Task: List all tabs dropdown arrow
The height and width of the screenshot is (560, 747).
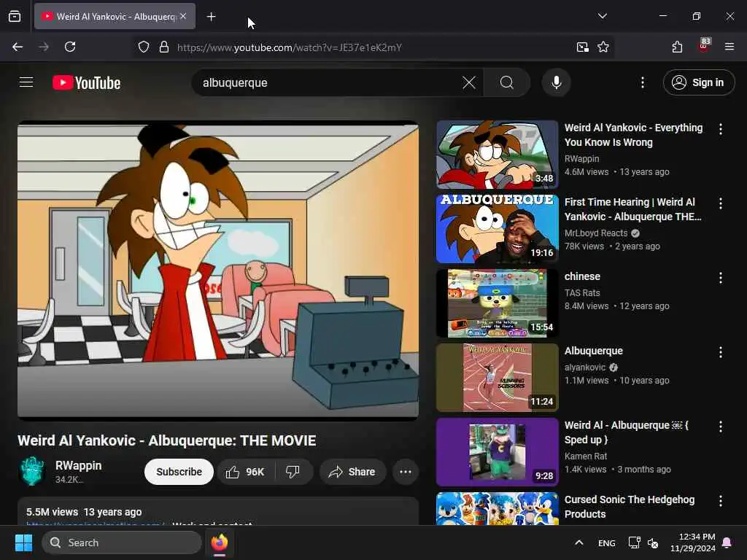Action: (x=602, y=16)
